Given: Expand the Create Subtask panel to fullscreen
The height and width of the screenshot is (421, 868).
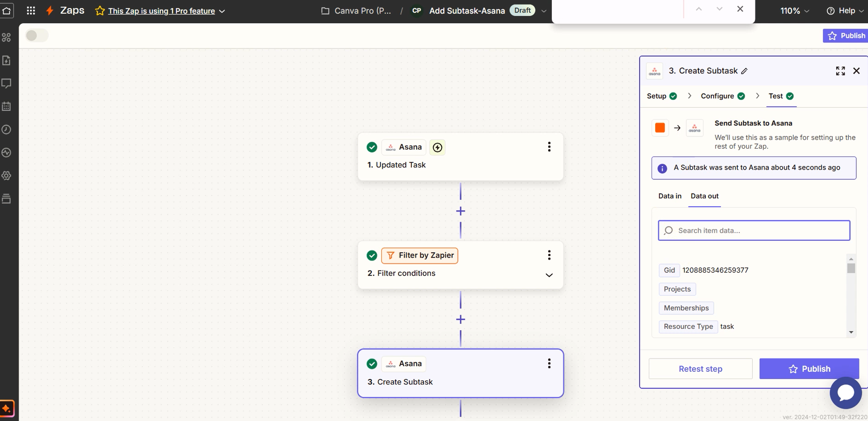Looking at the screenshot, I should pos(840,71).
